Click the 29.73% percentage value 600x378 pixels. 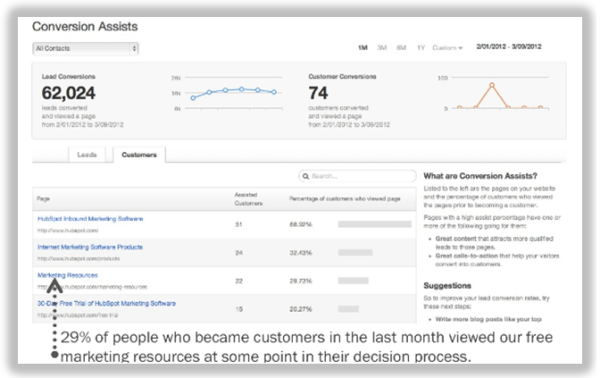pyautogui.click(x=301, y=281)
